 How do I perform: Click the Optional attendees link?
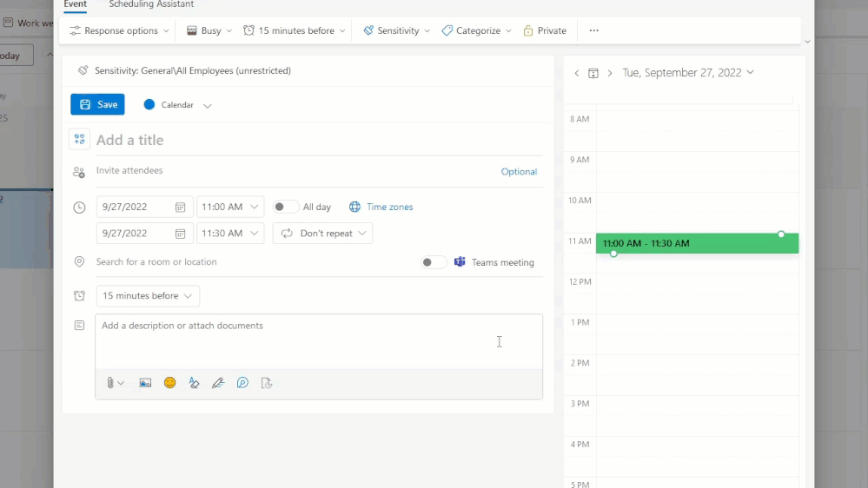(x=519, y=172)
